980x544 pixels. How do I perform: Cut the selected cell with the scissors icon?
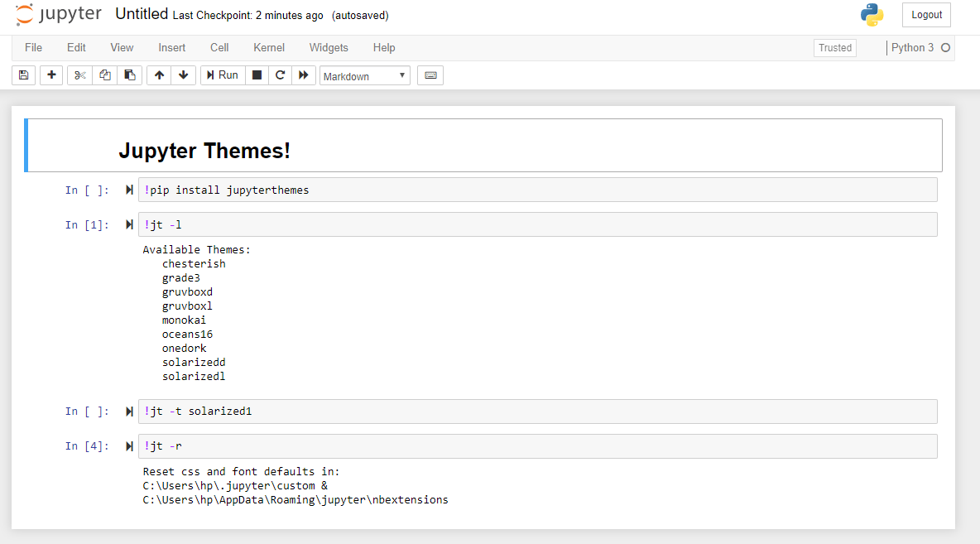pyautogui.click(x=79, y=75)
